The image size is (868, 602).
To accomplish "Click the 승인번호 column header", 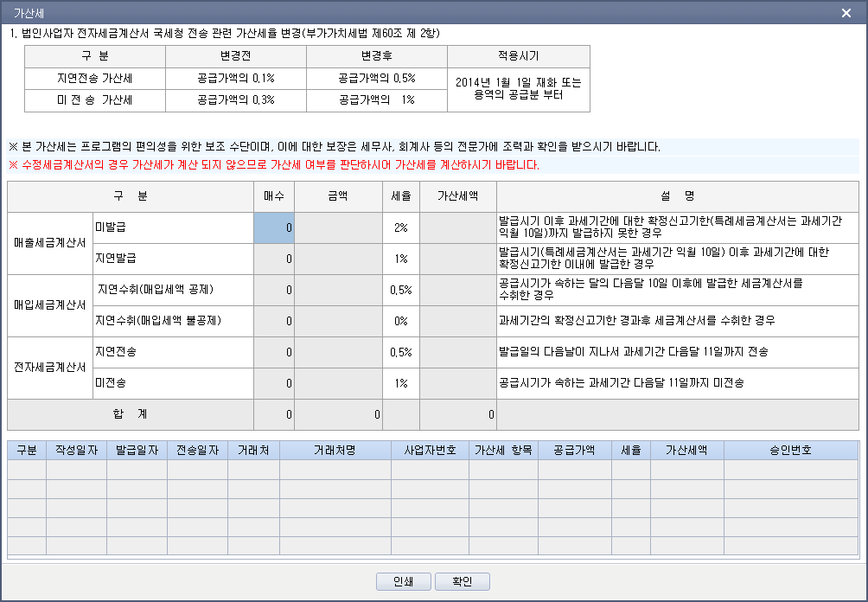I will coord(791,451).
